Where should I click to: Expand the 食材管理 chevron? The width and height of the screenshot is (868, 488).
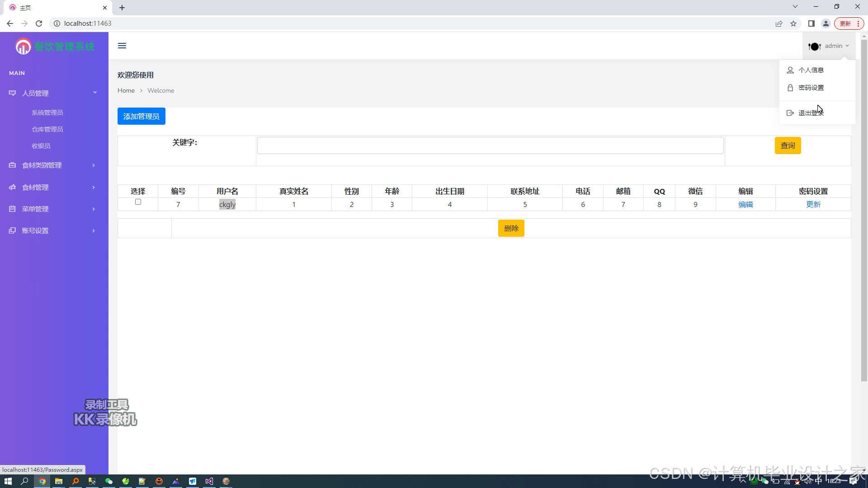pos(94,187)
